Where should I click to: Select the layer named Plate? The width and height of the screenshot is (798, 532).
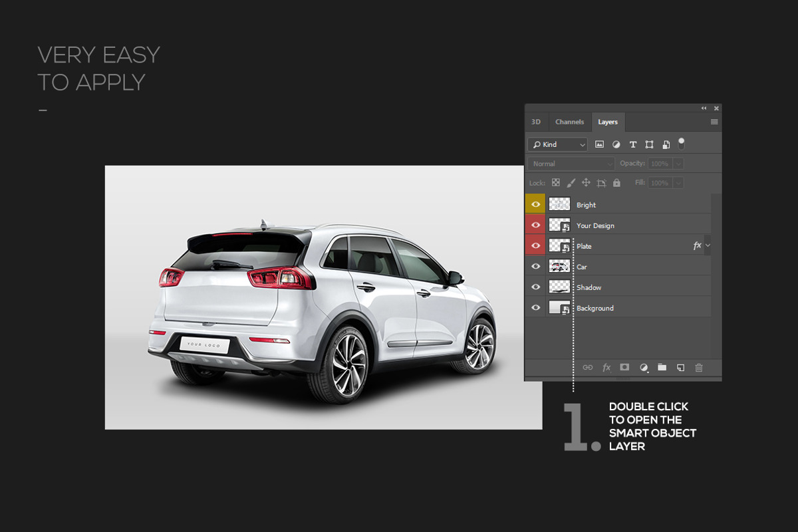(584, 246)
